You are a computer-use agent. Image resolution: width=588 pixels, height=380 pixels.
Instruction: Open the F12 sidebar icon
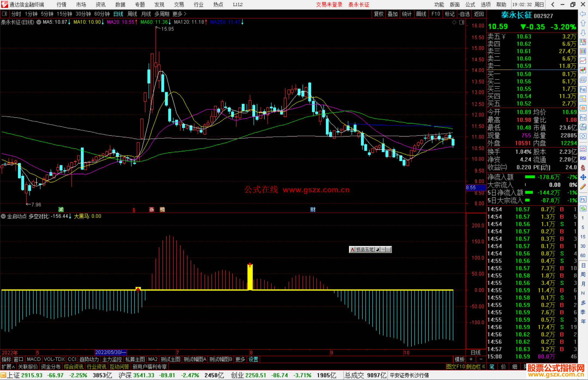[x=583, y=118]
